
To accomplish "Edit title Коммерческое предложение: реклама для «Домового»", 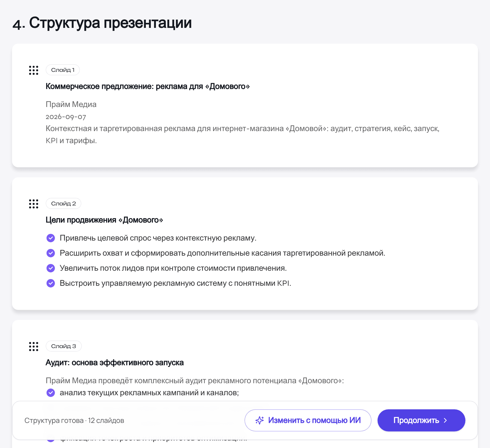I will pos(148,86).
